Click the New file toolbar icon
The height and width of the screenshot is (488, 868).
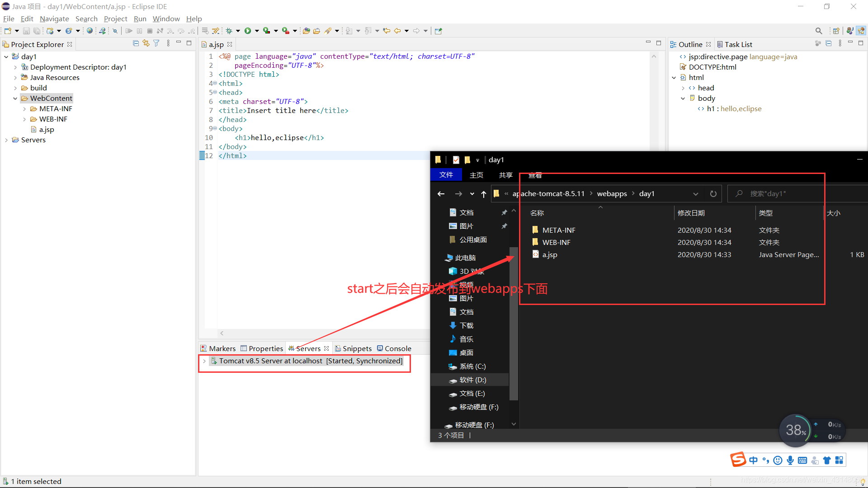(x=8, y=31)
